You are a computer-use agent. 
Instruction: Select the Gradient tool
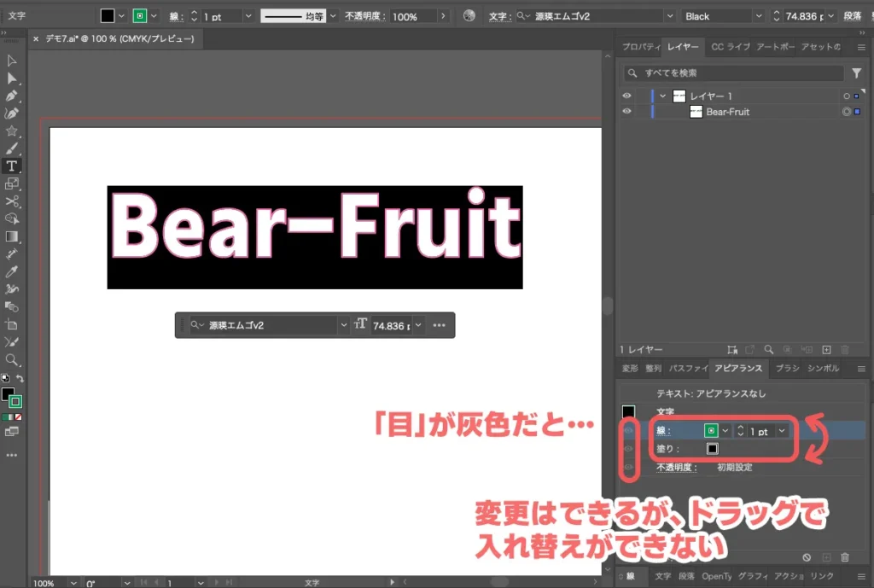12,236
